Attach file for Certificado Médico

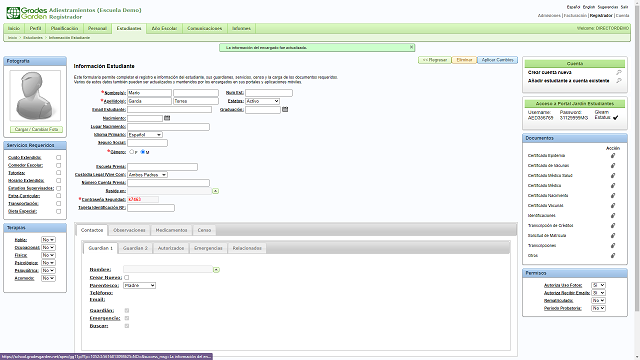[613, 185]
